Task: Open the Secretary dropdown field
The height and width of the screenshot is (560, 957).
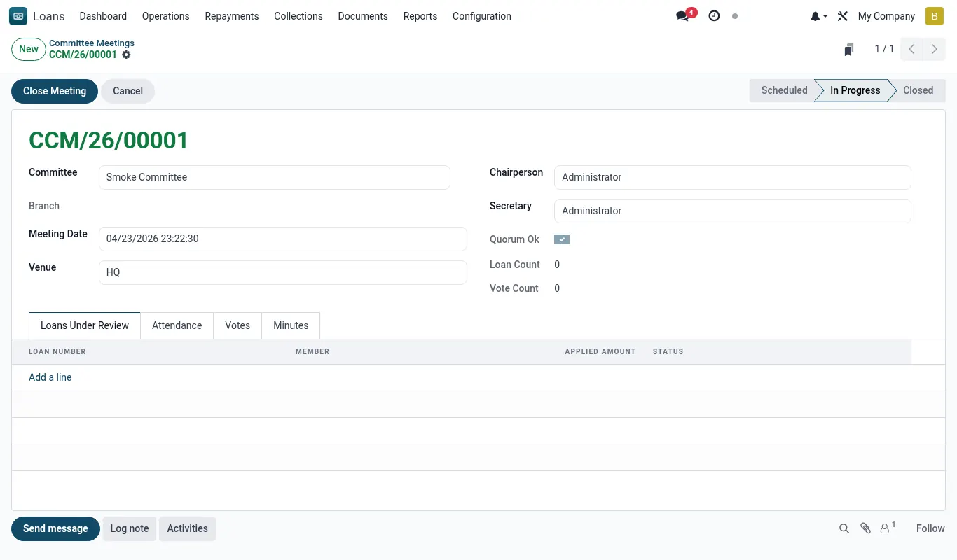Action: [732, 211]
